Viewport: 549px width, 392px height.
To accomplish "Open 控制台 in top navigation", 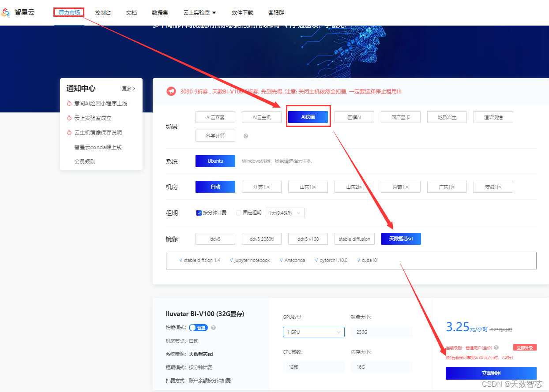I will tap(103, 13).
